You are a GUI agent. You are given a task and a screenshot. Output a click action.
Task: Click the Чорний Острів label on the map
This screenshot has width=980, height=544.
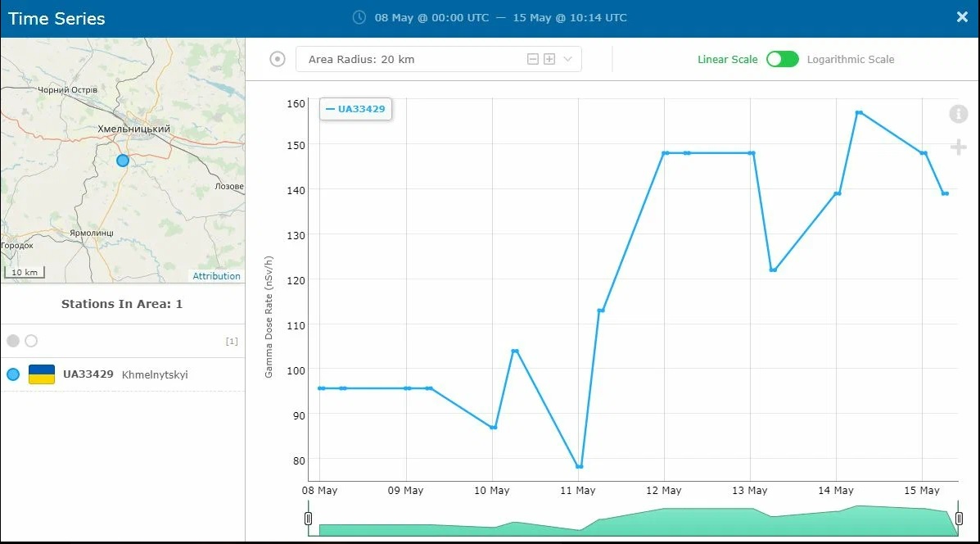pos(67,89)
